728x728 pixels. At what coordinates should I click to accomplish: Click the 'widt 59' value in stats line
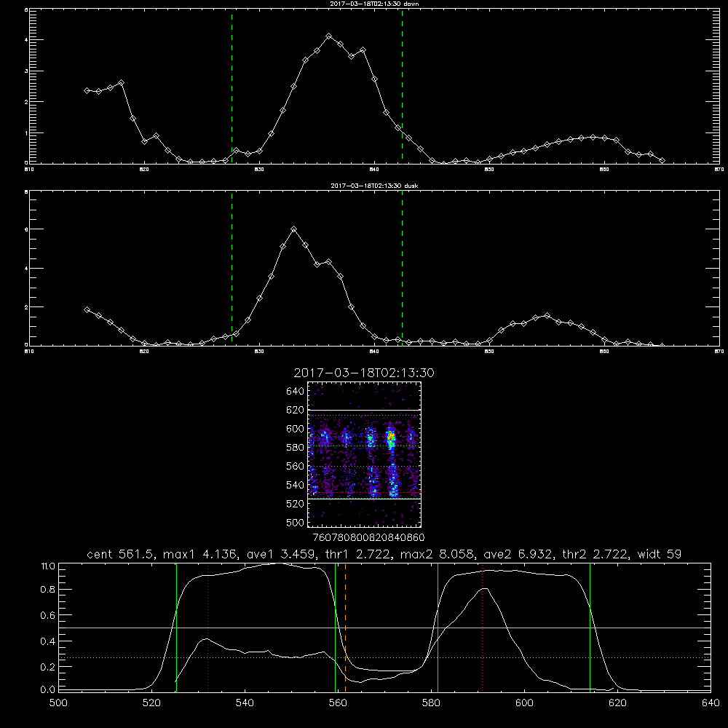(x=660, y=554)
